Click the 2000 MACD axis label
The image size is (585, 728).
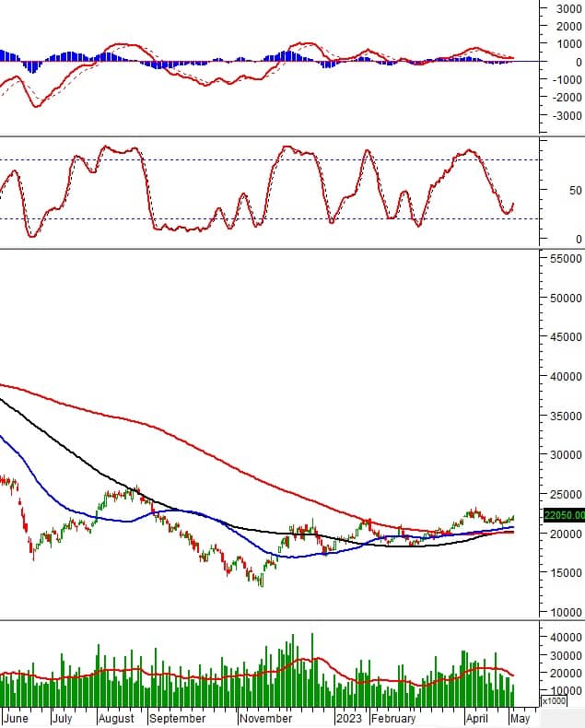click(x=569, y=27)
